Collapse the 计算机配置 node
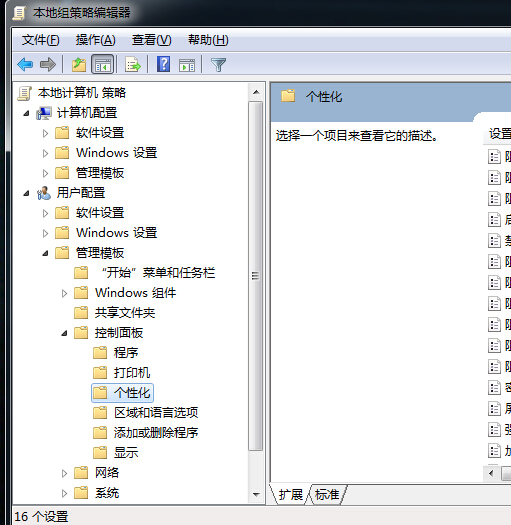This screenshot has height=525, width=511. point(26,114)
